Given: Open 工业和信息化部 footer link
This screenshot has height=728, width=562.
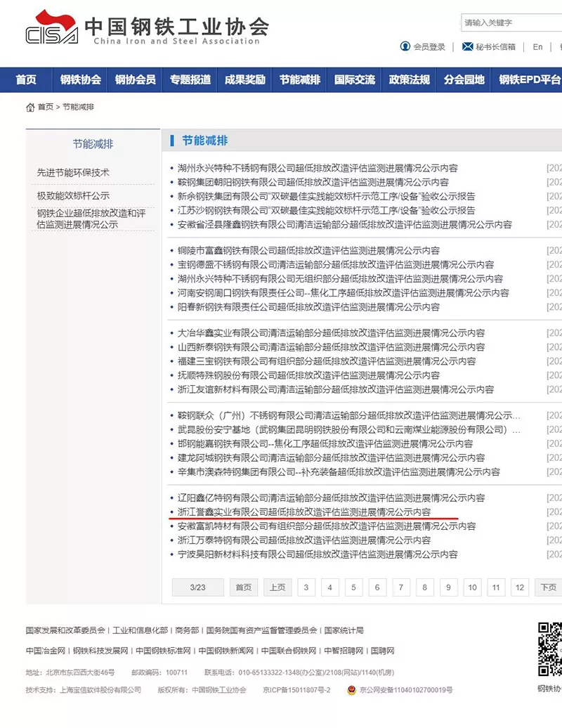Looking at the screenshot, I should point(140,630).
